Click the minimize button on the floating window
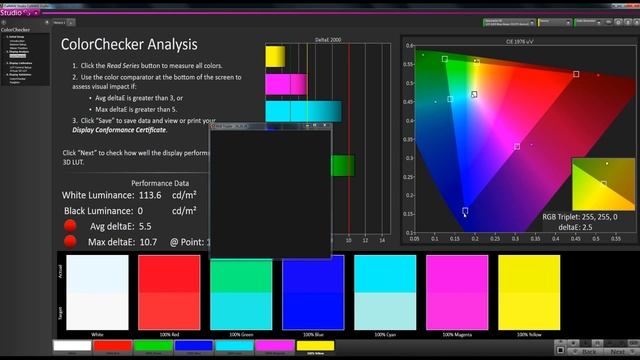This screenshot has width=640, height=360. tap(307, 126)
